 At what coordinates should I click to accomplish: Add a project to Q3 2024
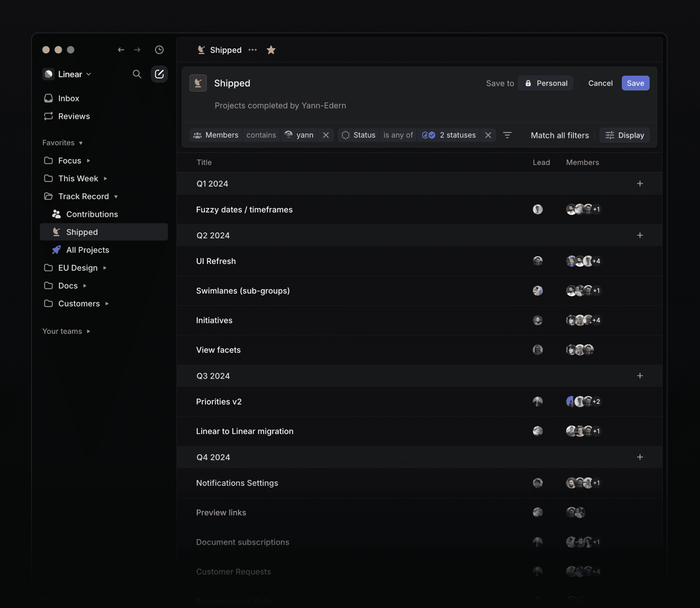640,376
